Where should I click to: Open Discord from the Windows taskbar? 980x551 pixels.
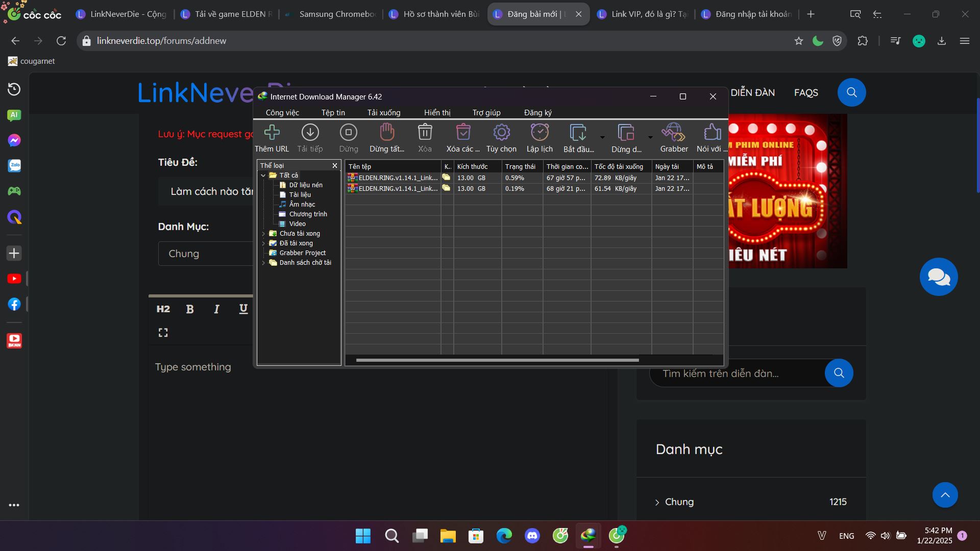click(x=532, y=536)
